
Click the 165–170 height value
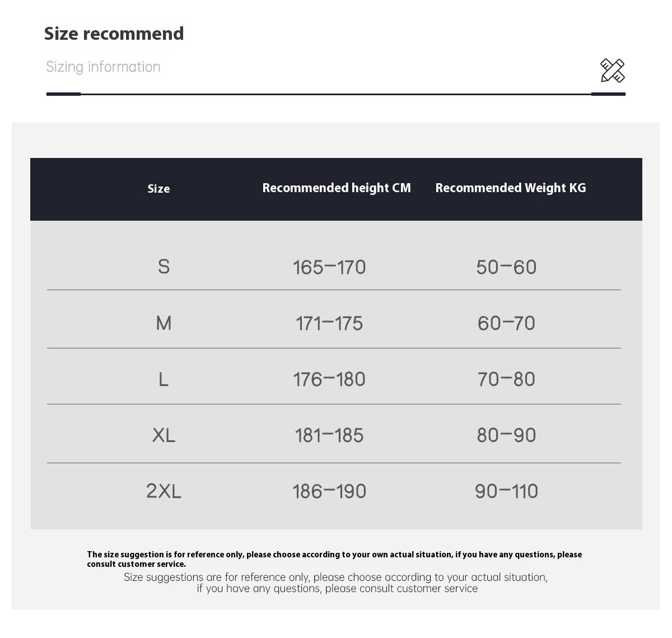pyautogui.click(x=329, y=267)
